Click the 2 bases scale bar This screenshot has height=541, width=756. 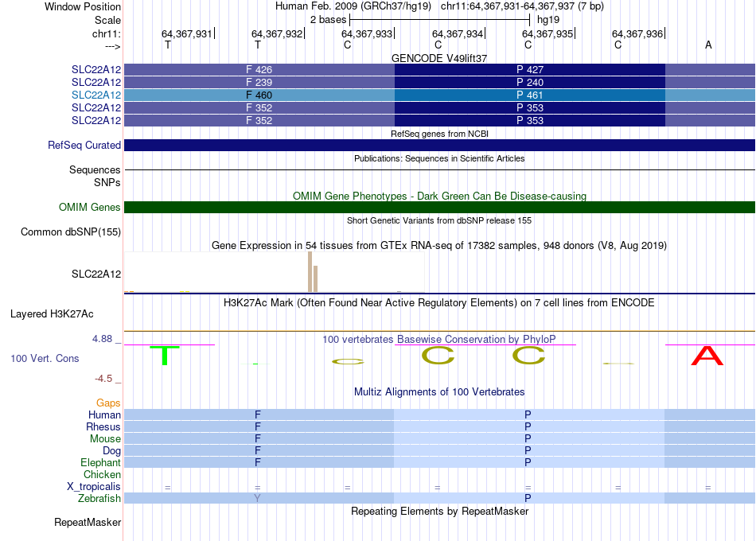pos(439,20)
